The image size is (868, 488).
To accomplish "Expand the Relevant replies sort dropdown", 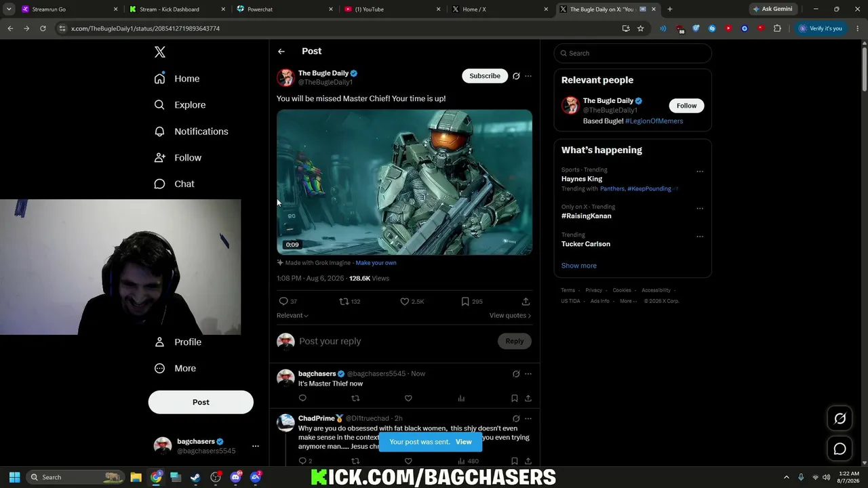I will pos(292,315).
